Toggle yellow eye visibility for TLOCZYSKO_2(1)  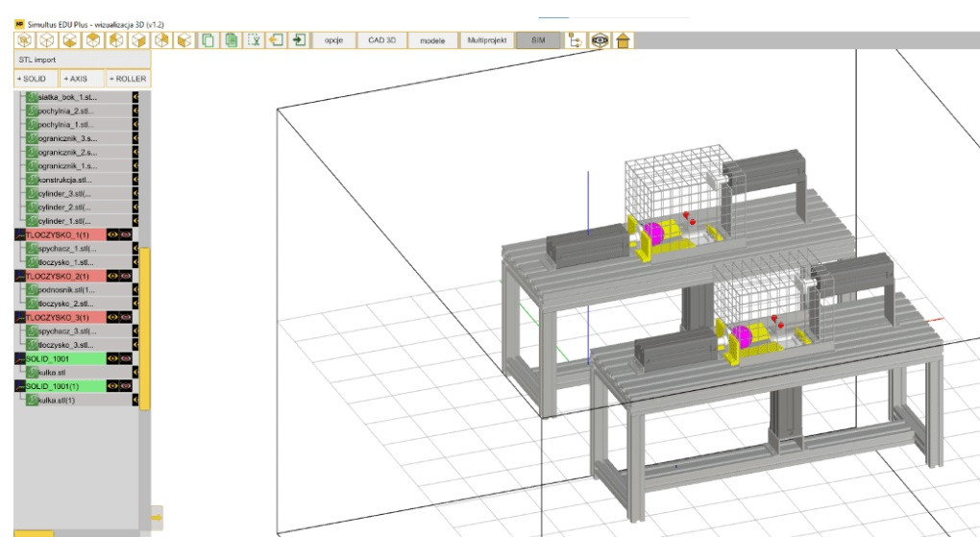(x=112, y=277)
